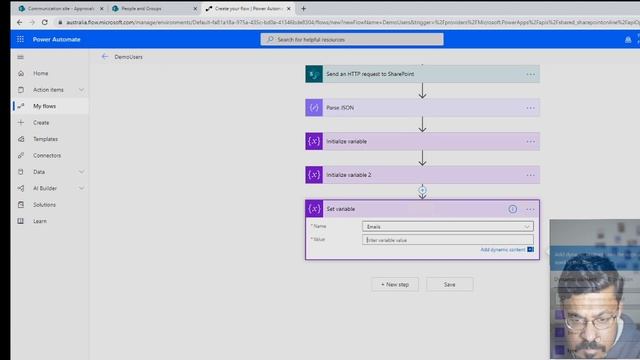Close the People and Groups tab

(x=195, y=9)
